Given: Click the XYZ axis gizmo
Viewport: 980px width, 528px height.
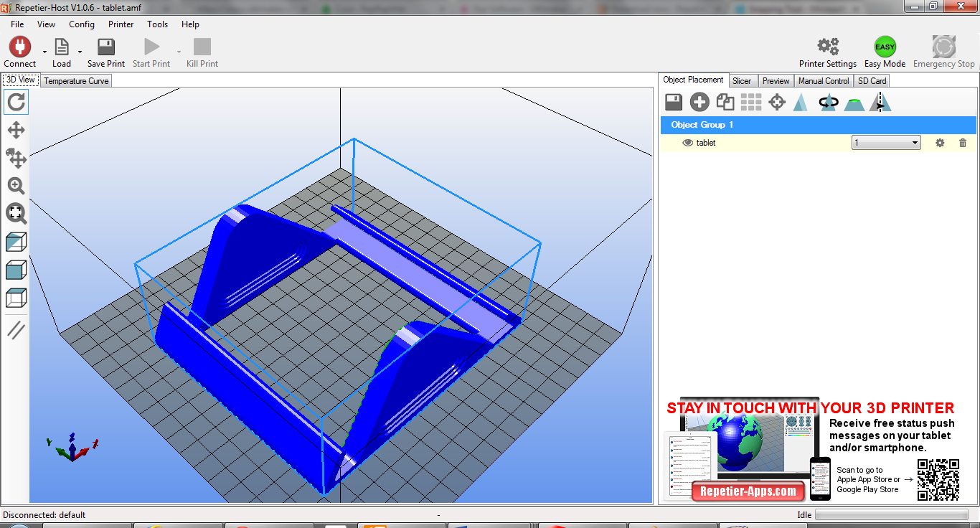Looking at the screenshot, I should pos(72,447).
